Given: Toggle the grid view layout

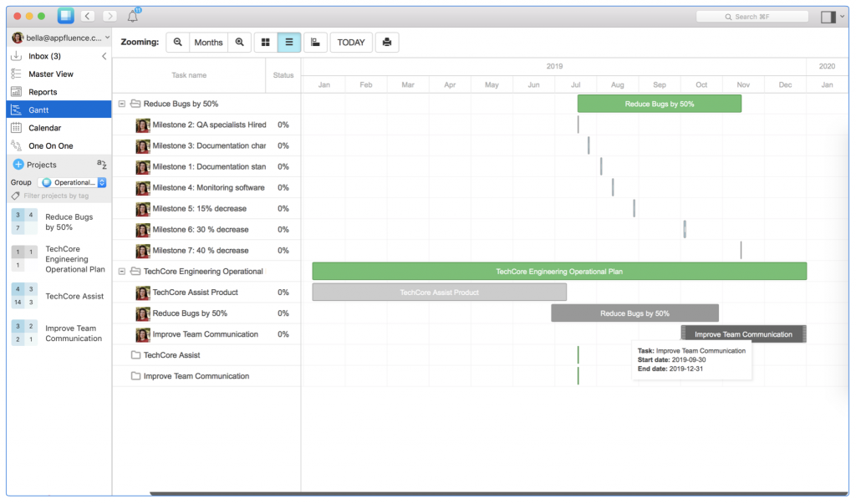Looking at the screenshot, I should coord(265,42).
